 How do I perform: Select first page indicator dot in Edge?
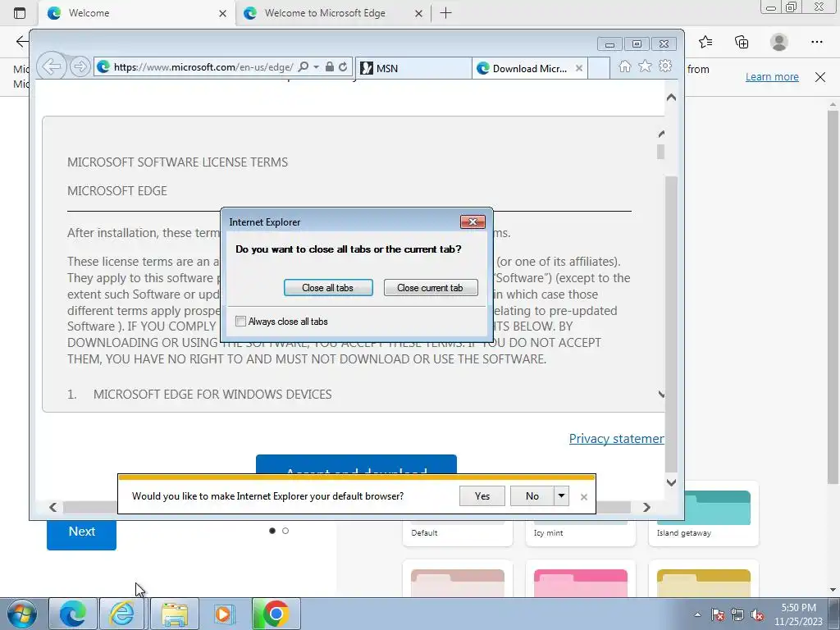point(272,531)
